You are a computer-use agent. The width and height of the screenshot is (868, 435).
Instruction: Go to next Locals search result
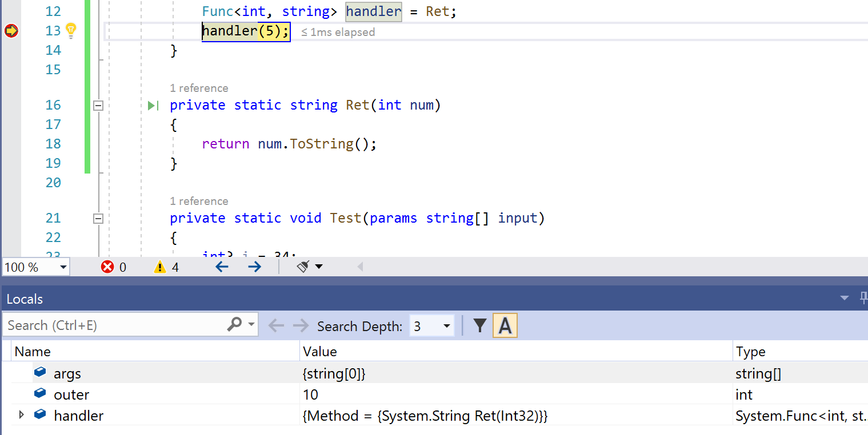pyautogui.click(x=301, y=326)
